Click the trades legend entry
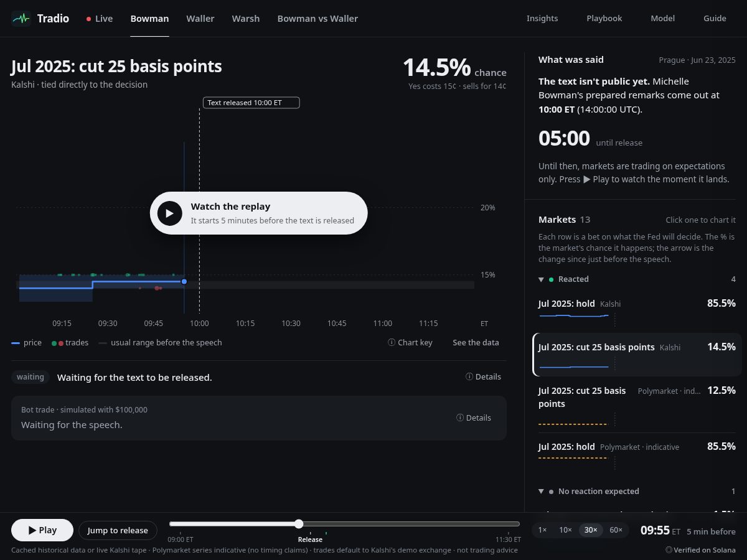747x560 pixels. pyautogui.click(x=70, y=342)
